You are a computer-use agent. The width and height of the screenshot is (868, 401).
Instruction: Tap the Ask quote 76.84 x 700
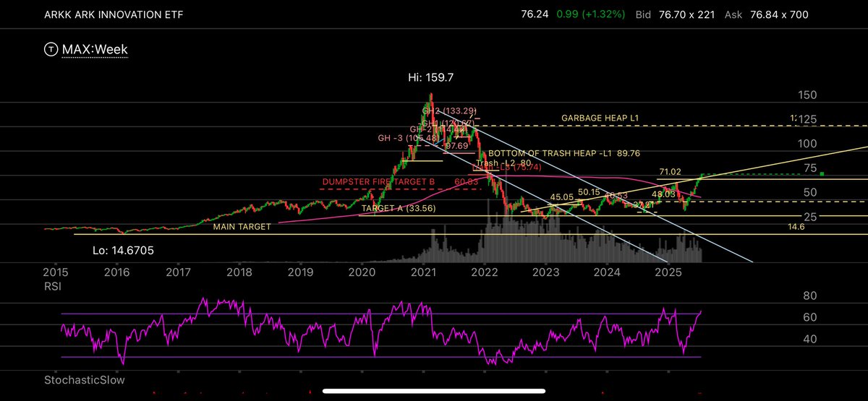tap(767, 14)
